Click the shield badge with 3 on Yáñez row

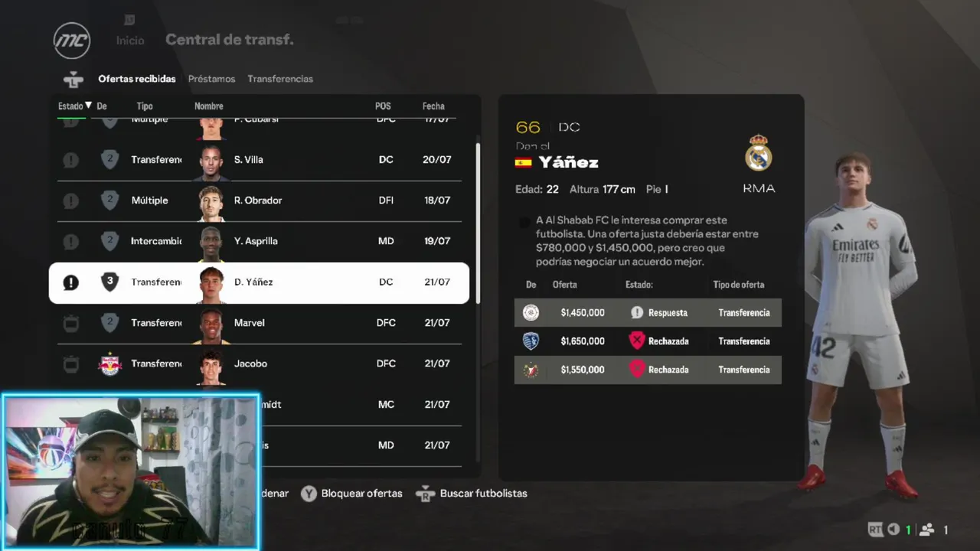(x=109, y=282)
